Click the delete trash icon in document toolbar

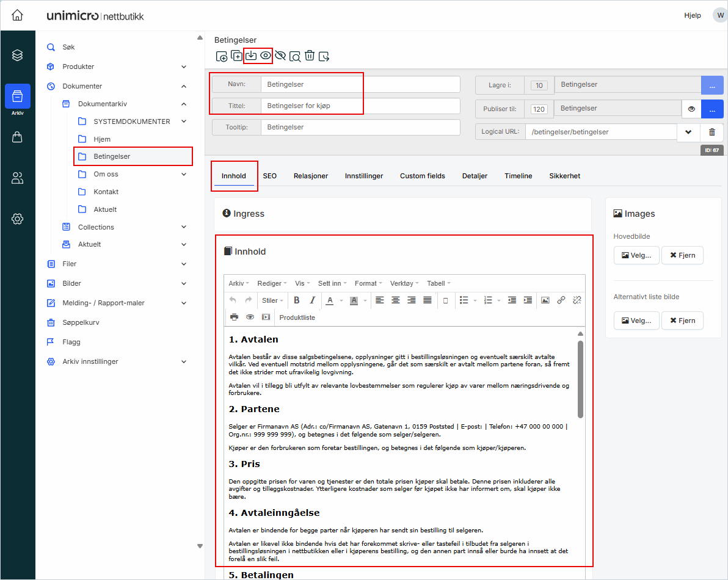(310, 56)
